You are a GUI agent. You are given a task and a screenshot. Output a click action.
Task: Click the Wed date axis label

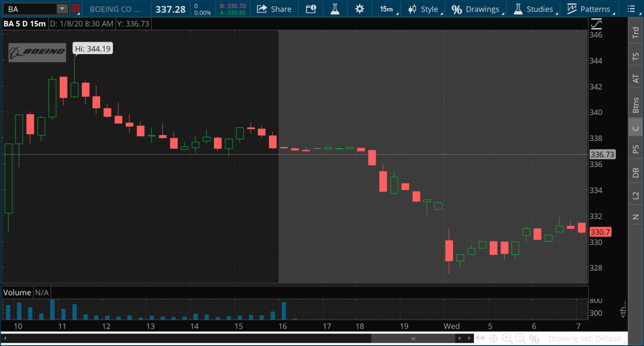click(x=451, y=326)
